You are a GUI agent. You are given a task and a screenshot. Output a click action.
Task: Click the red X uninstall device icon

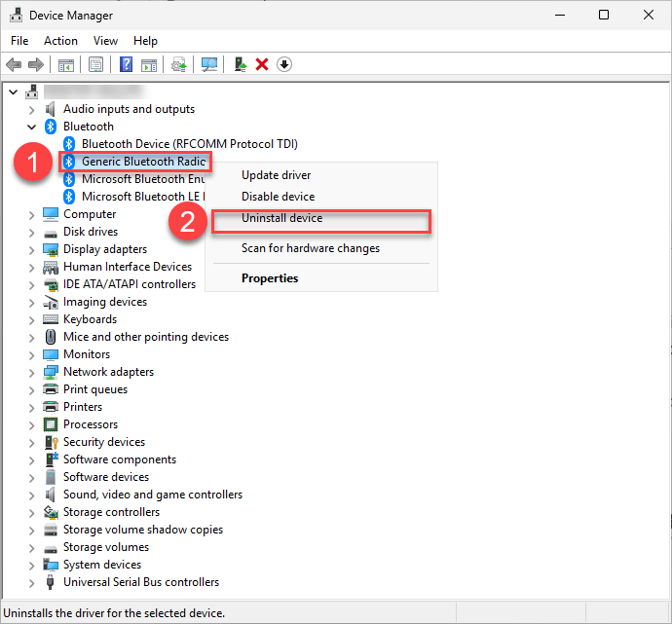click(262, 64)
